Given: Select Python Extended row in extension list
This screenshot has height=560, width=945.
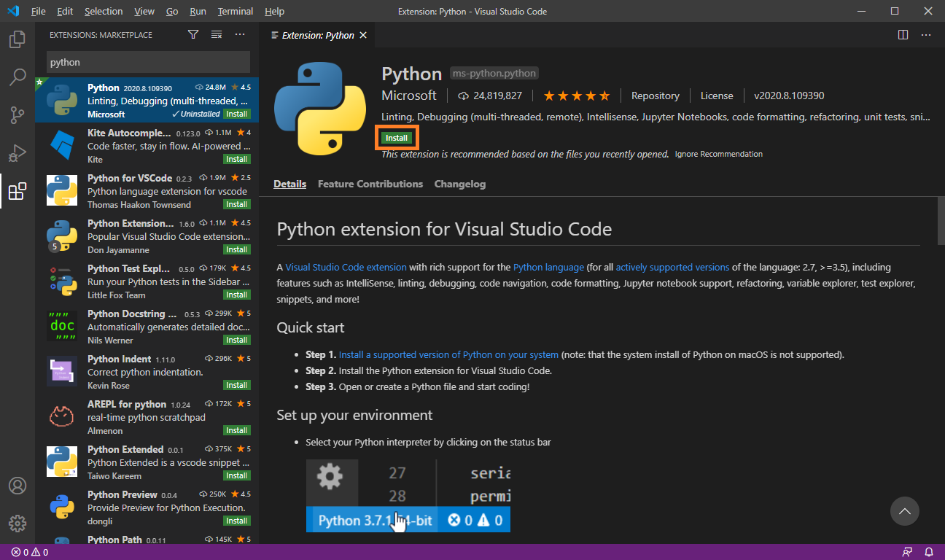Looking at the screenshot, I should (145, 462).
